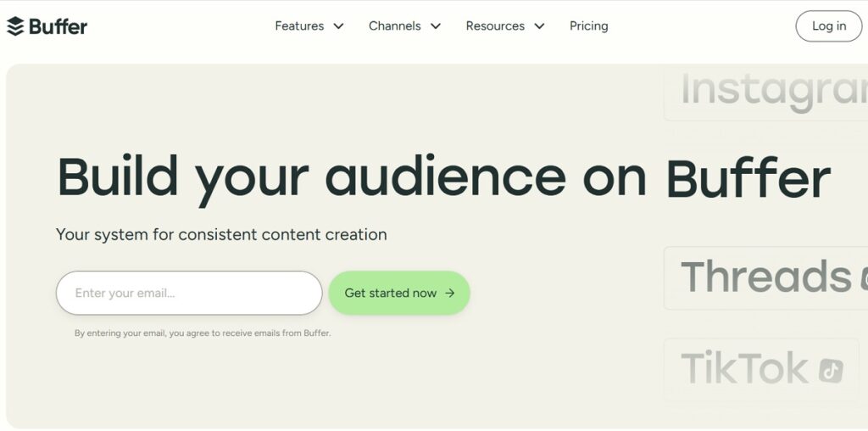Expand the Resources chevron arrow

click(x=539, y=26)
